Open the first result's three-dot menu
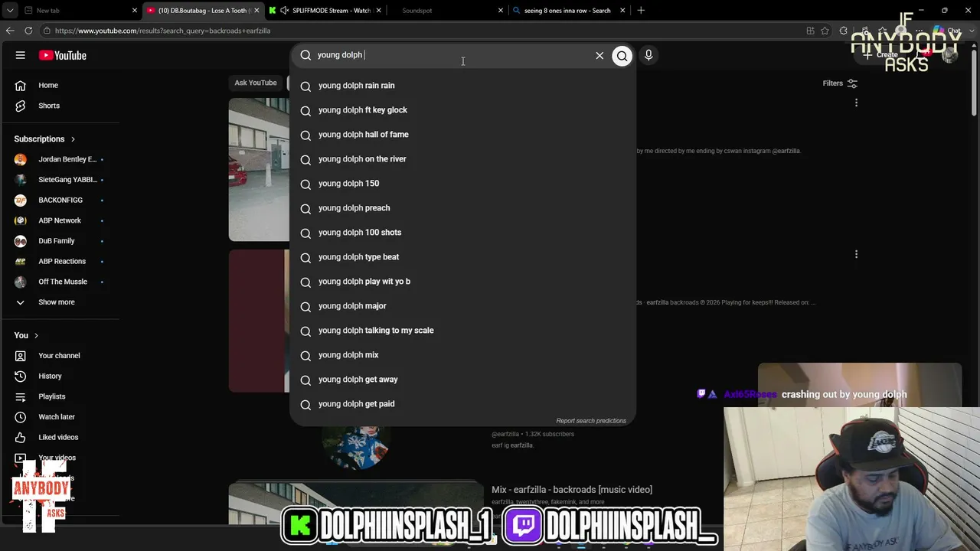The width and height of the screenshot is (980, 551). pyautogui.click(x=856, y=103)
